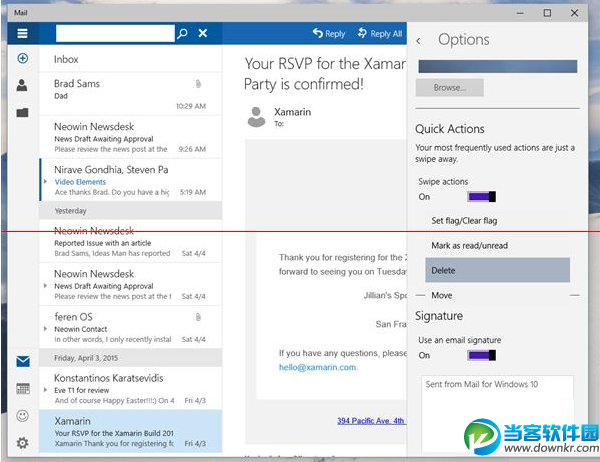Open the feren OS Neowin Contact email
Image resolution: width=600 pixels, height=462 pixels.
click(130, 327)
